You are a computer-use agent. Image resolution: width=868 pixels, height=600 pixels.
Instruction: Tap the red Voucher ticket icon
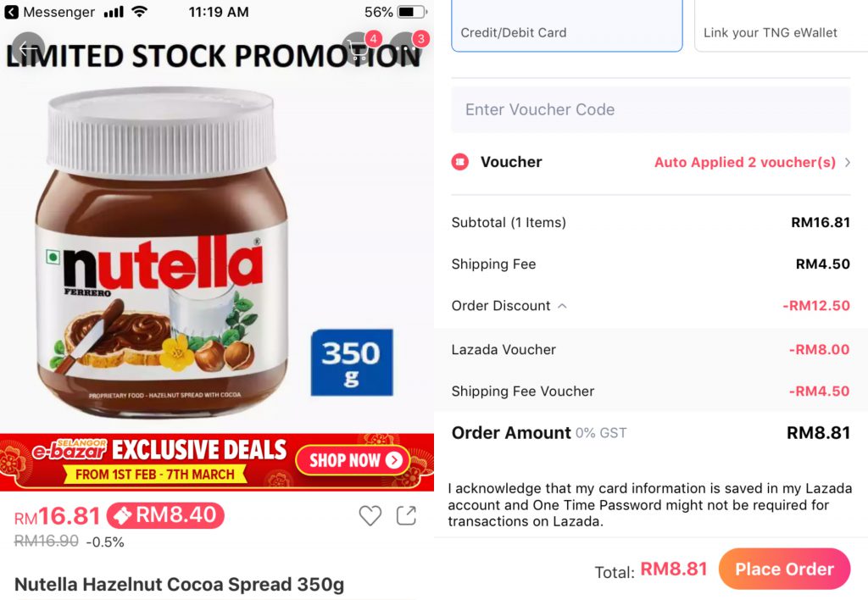coord(460,162)
